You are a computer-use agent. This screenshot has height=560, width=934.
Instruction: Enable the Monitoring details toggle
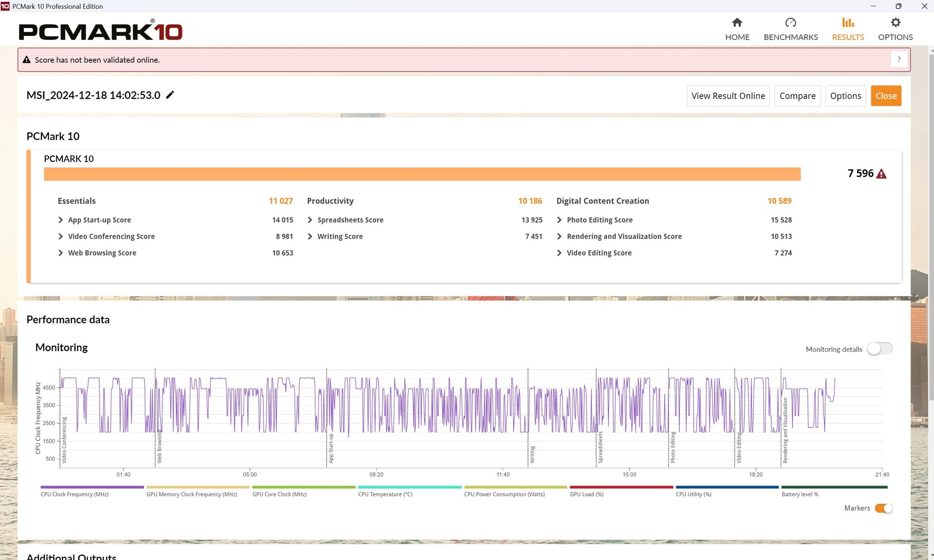(880, 349)
